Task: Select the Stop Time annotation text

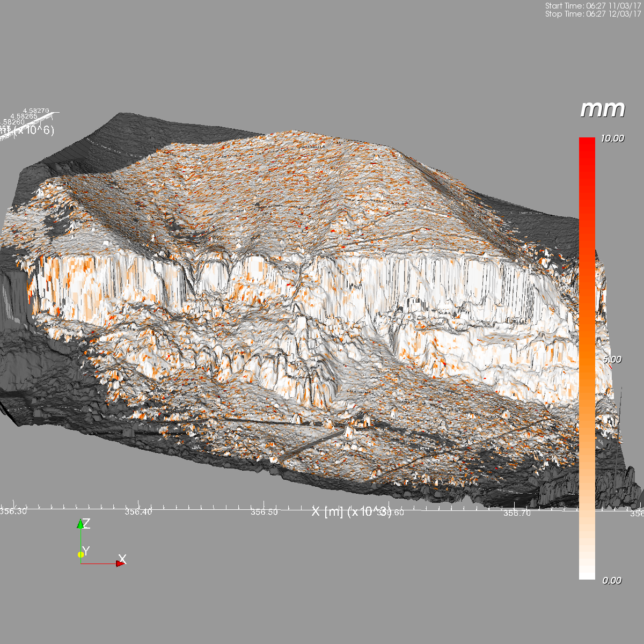Action: tap(593, 14)
